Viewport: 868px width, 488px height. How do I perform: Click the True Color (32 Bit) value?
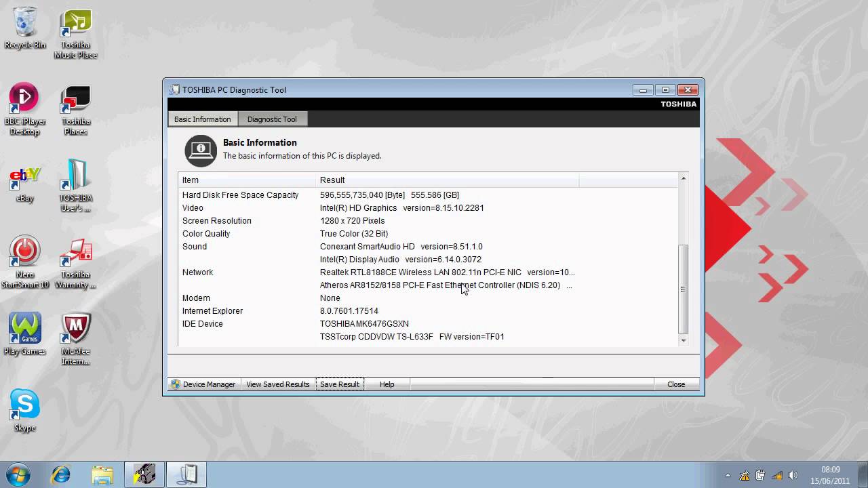click(354, 234)
